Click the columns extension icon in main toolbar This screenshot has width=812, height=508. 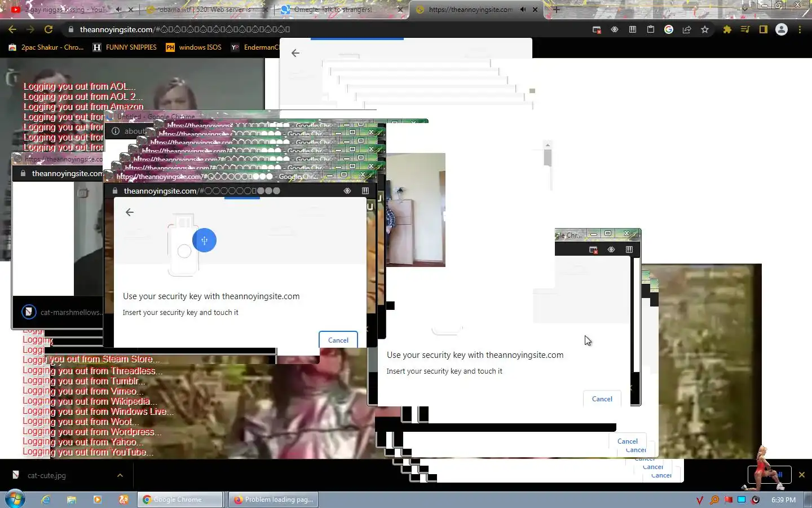(633, 29)
